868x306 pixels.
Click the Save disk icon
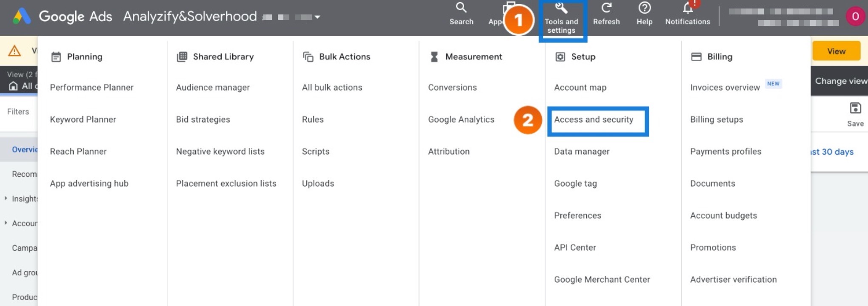tap(855, 108)
